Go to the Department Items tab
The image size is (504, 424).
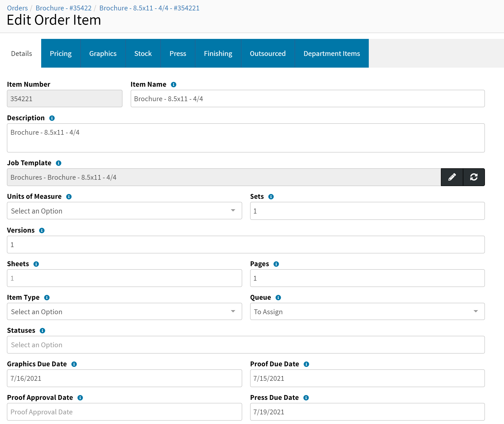331,53
